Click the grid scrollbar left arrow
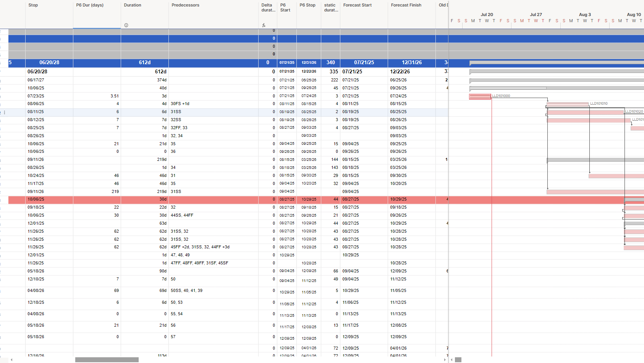 tap(11, 360)
